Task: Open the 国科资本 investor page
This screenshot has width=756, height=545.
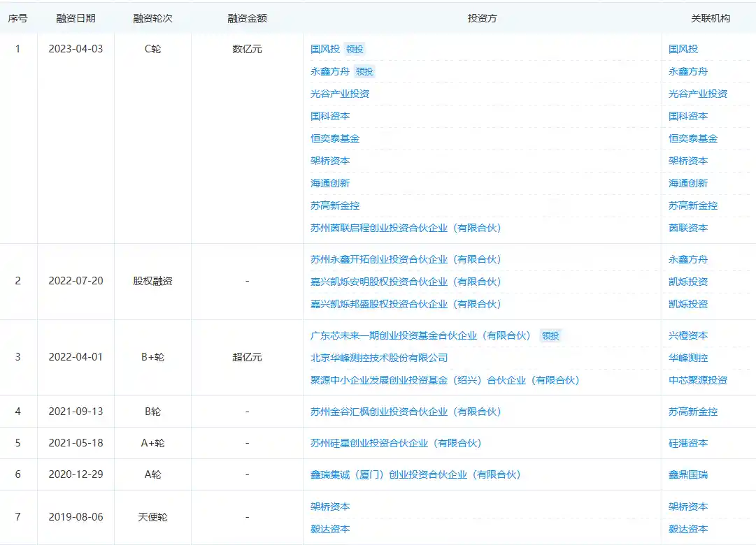Action: point(329,115)
